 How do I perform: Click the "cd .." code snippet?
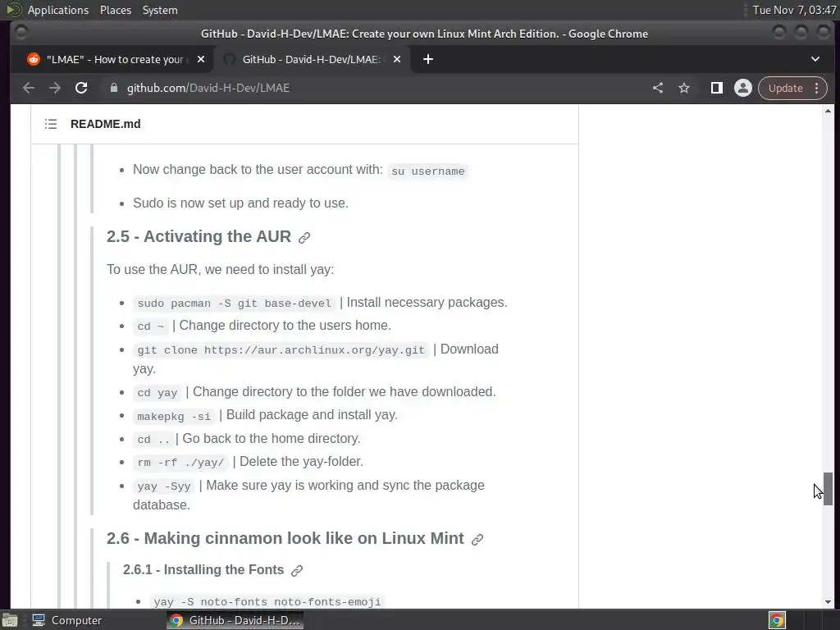[x=153, y=440]
